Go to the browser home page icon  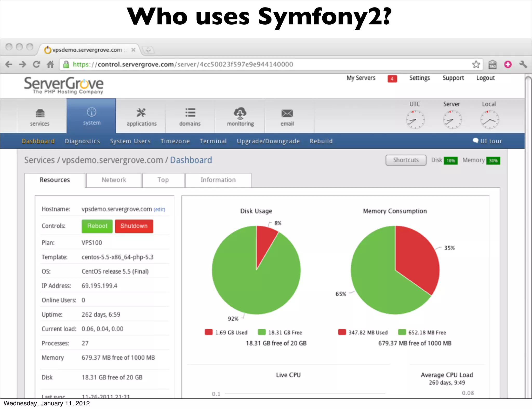pyautogui.click(x=50, y=64)
